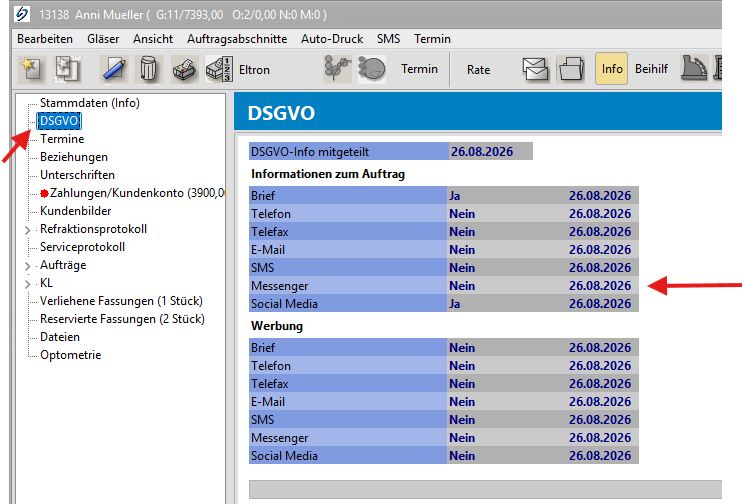Click the DSGVO-Info mitgeteilt date value
The height and width of the screenshot is (504, 742).
coord(491,151)
